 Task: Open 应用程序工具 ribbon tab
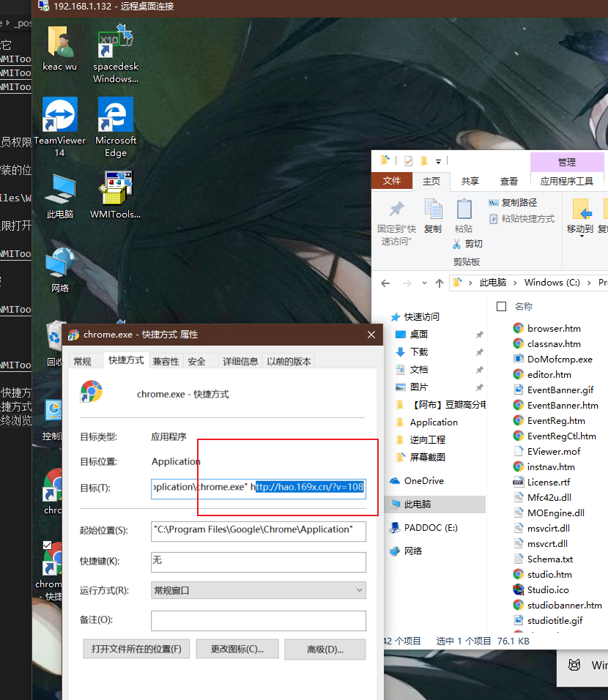click(566, 182)
